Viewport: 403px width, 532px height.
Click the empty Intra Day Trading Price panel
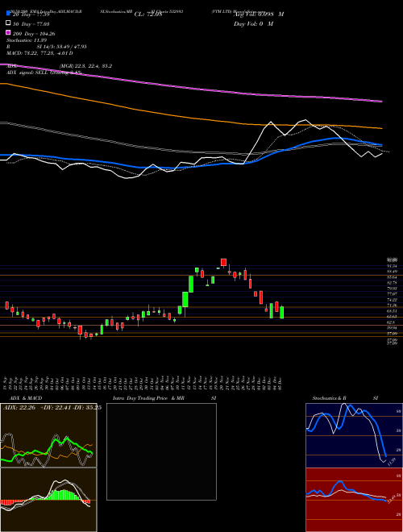(x=161, y=451)
